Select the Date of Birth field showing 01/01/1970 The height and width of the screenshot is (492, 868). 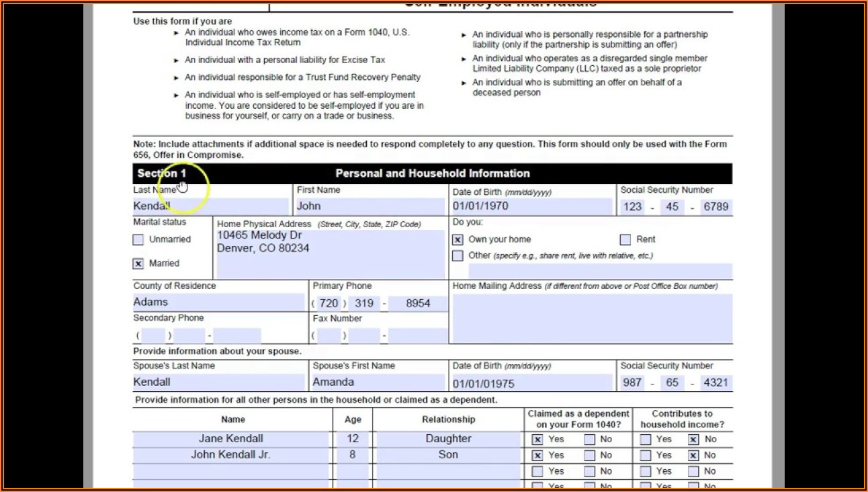point(532,206)
